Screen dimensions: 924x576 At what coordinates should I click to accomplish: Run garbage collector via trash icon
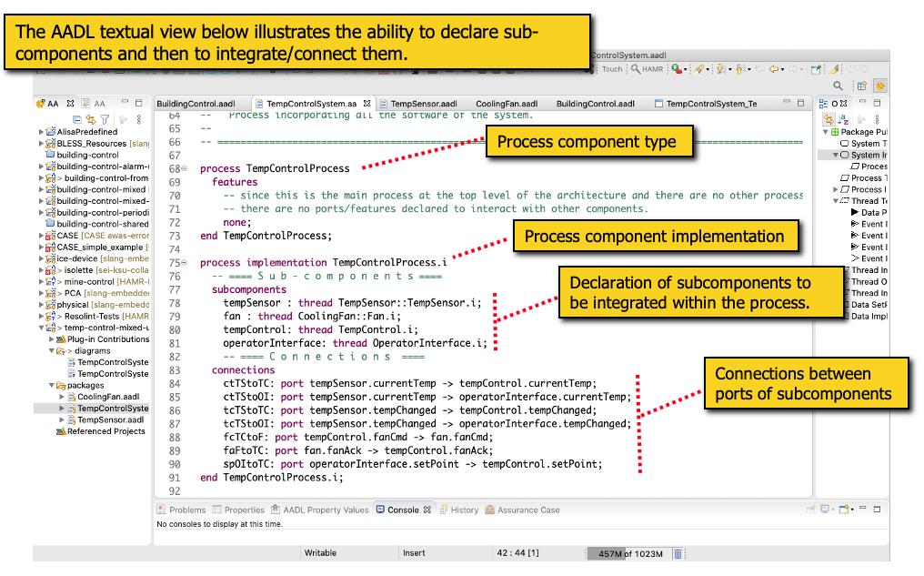(x=678, y=553)
